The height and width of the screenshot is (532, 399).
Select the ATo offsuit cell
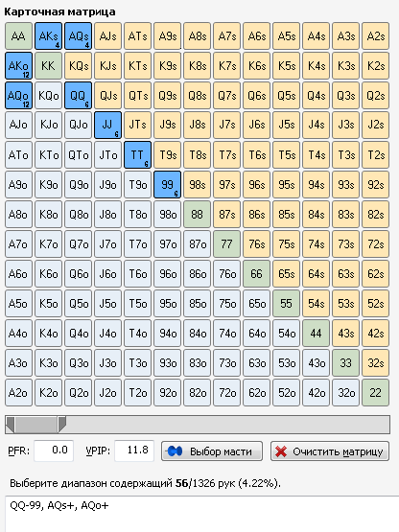coord(18,154)
